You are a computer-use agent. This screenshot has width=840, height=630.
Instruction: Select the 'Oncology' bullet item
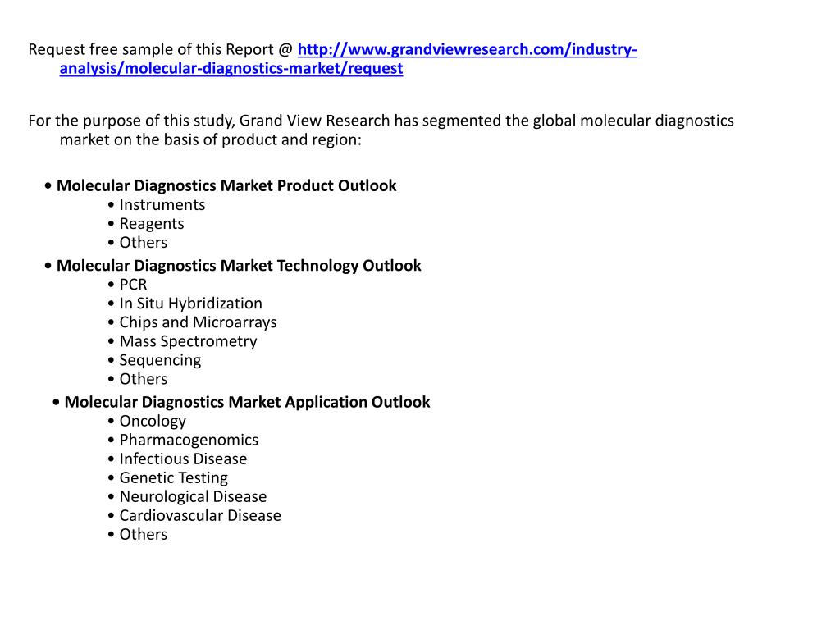click(x=153, y=422)
